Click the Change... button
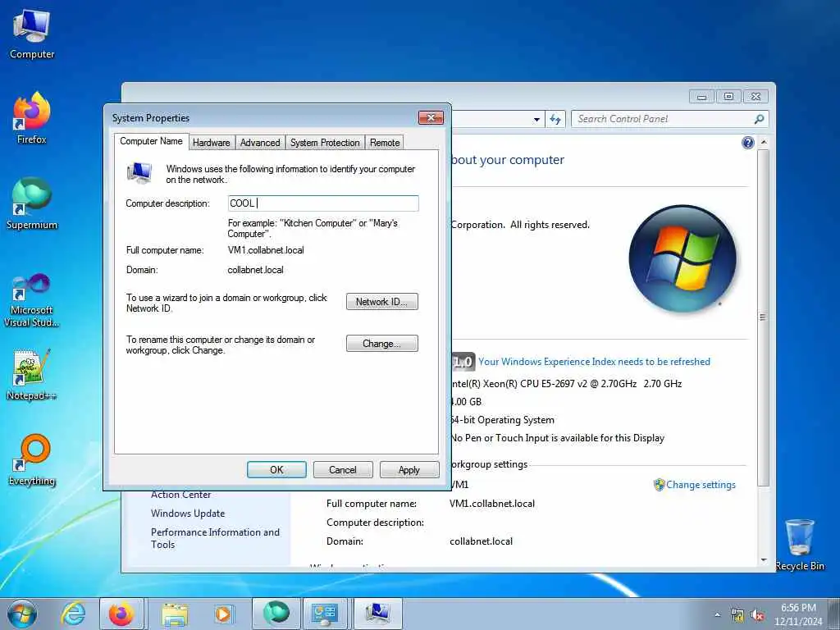The width and height of the screenshot is (840, 630). tap(382, 344)
